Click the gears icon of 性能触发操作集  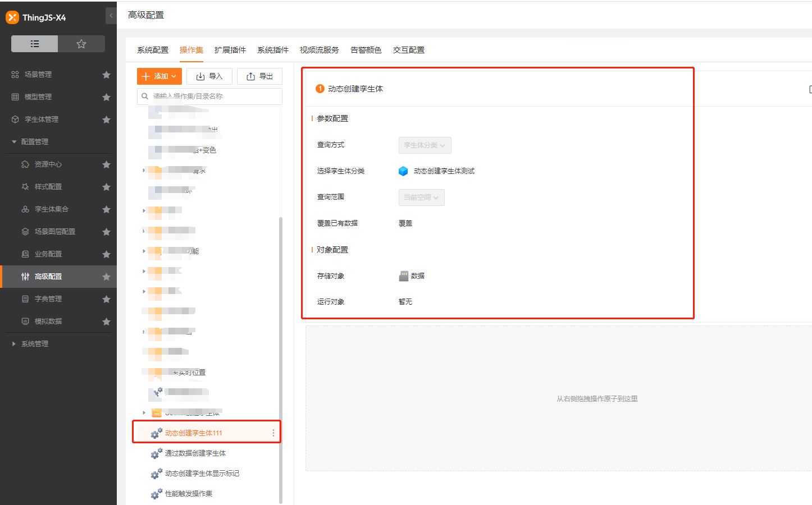pos(157,494)
